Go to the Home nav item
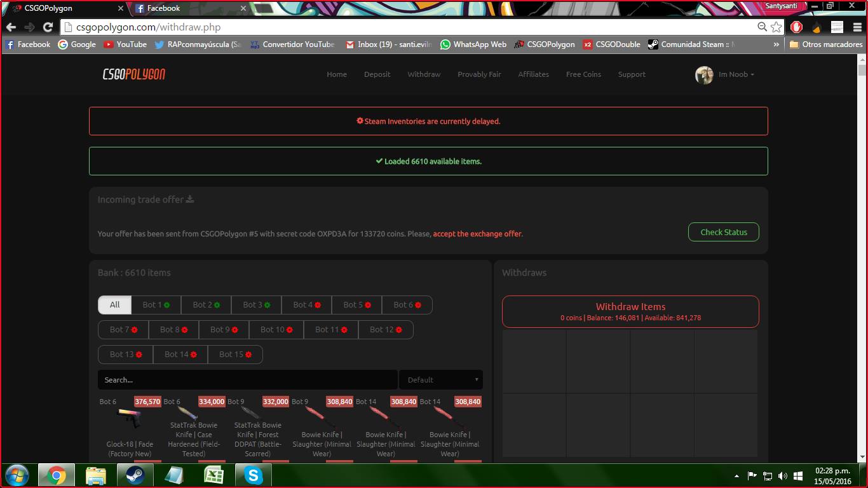This screenshot has width=868, height=488. tap(337, 74)
